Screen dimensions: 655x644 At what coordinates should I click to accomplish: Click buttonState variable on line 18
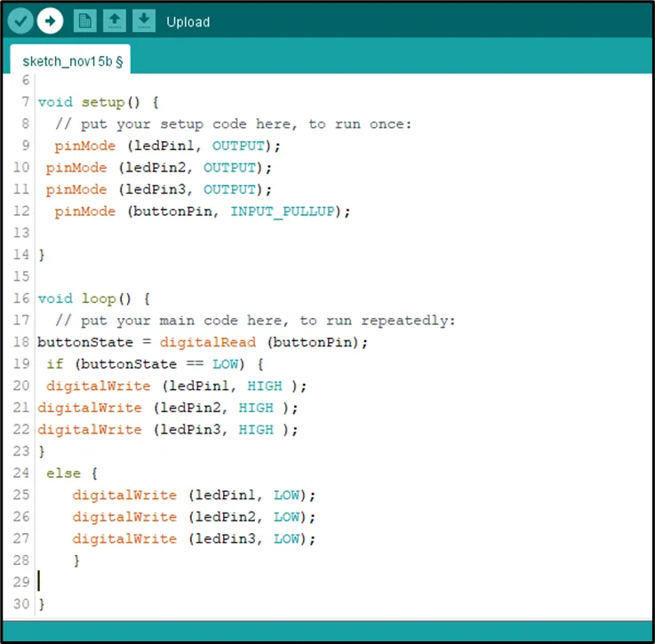pos(85,343)
